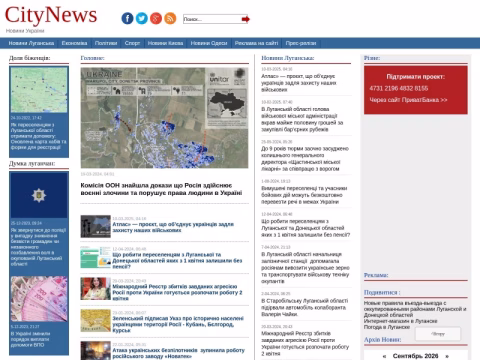
Task: Open the Twitter social icon
Action: tap(142, 18)
